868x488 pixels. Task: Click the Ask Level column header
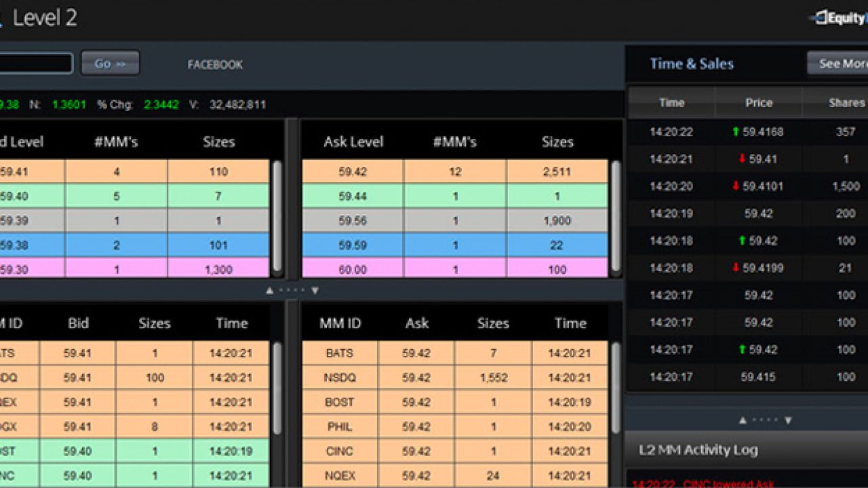pos(353,142)
